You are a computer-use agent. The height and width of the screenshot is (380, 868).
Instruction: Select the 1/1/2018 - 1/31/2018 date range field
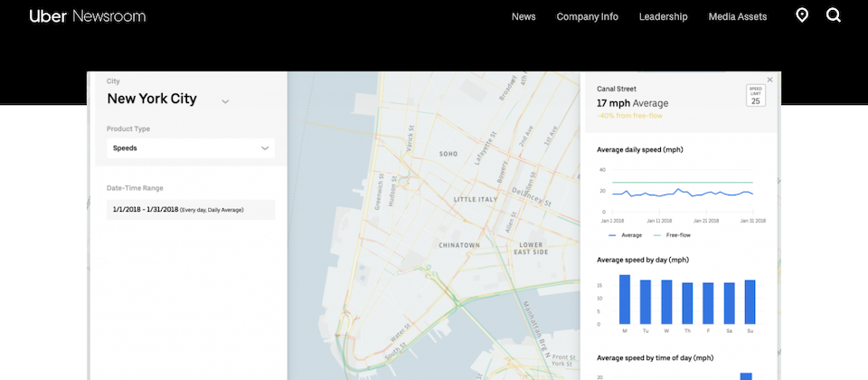coord(191,209)
